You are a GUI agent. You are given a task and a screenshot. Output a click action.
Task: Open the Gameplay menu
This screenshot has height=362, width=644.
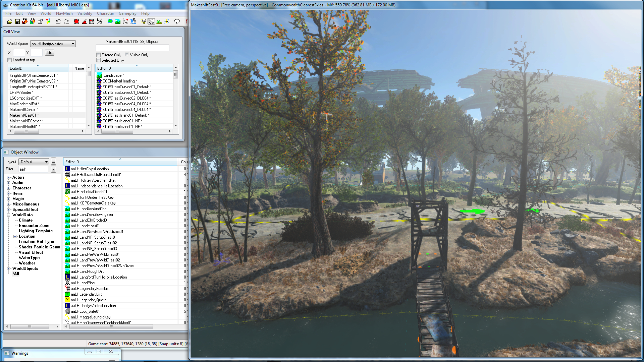click(x=127, y=13)
